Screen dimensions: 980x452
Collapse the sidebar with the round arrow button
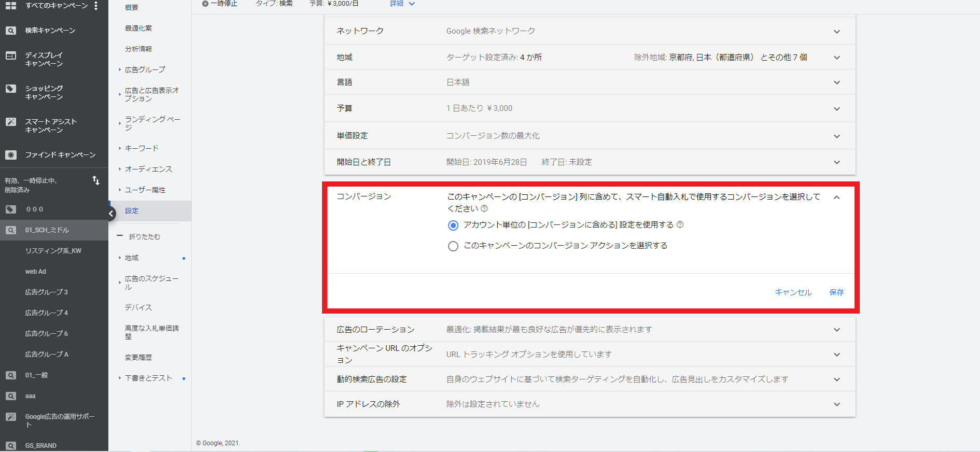point(110,214)
